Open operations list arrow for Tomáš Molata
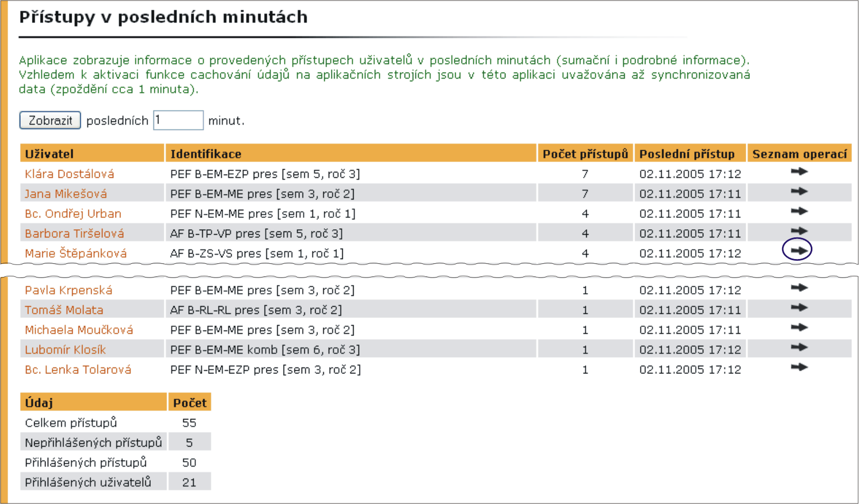 coord(799,308)
